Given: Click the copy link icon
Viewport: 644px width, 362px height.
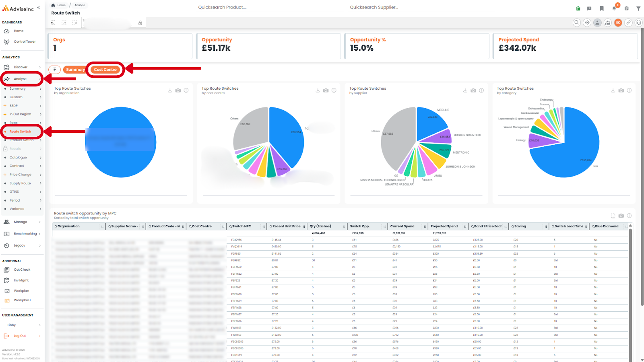Looking at the screenshot, I should click(628, 23).
